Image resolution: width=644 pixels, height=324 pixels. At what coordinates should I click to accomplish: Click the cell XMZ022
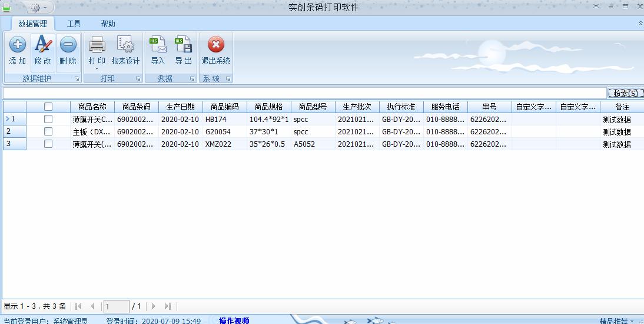pyautogui.click(x=225, y=144)
